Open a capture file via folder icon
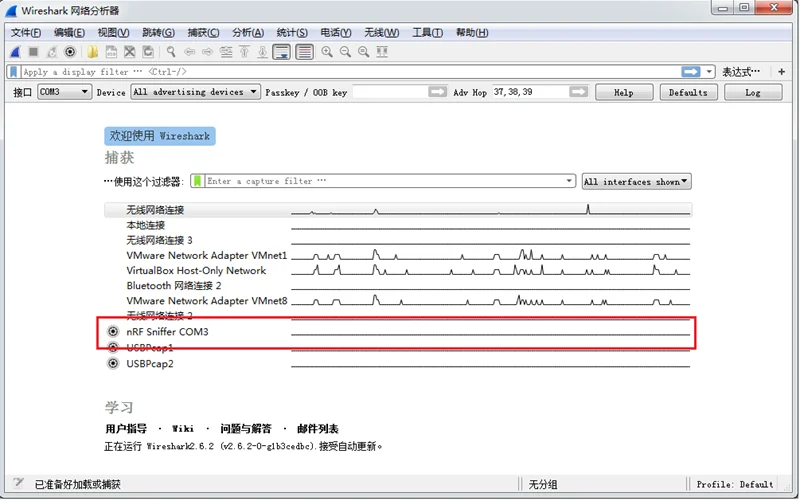Viewport: 800px width, 501px height. click(92, 52)
